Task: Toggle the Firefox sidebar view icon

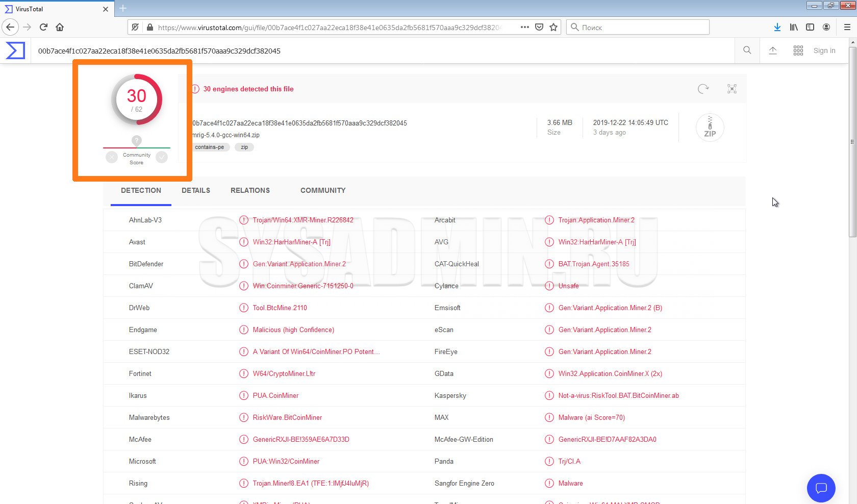Action: coord(810,27)
